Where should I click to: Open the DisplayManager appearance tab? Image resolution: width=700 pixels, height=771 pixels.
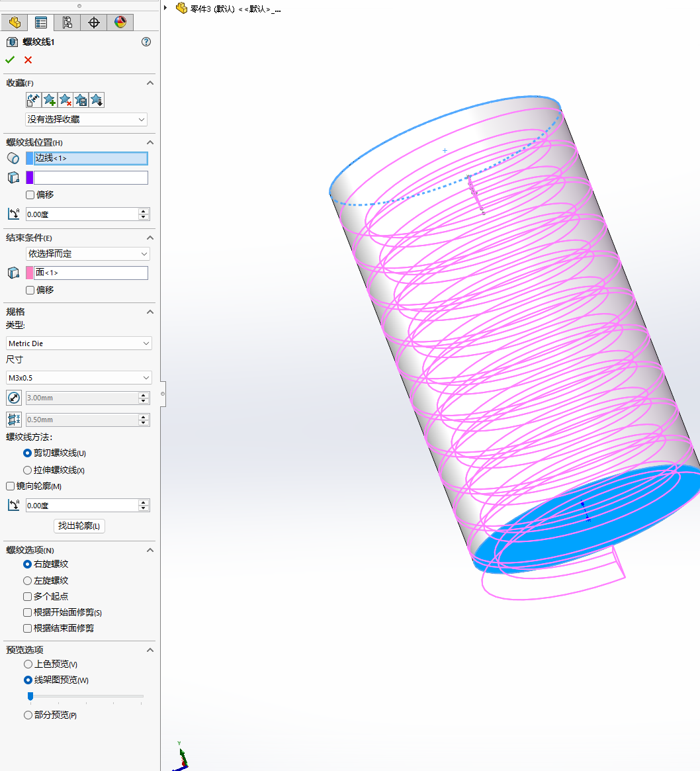120,23
